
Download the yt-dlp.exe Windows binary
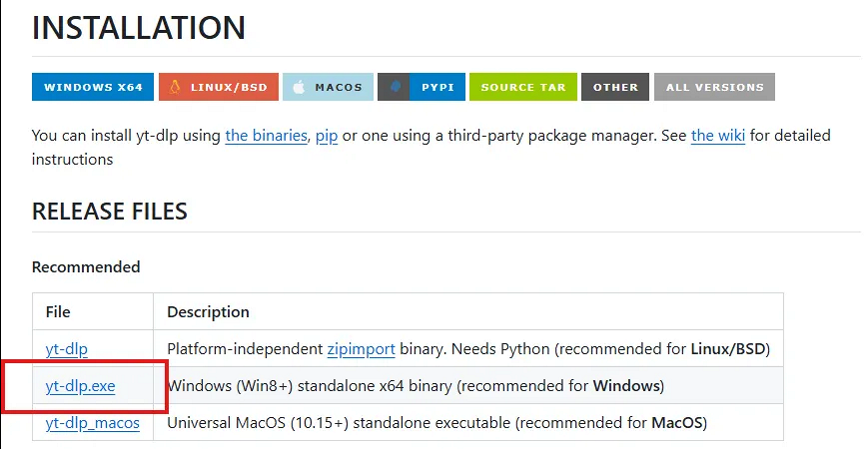(81, 385)
